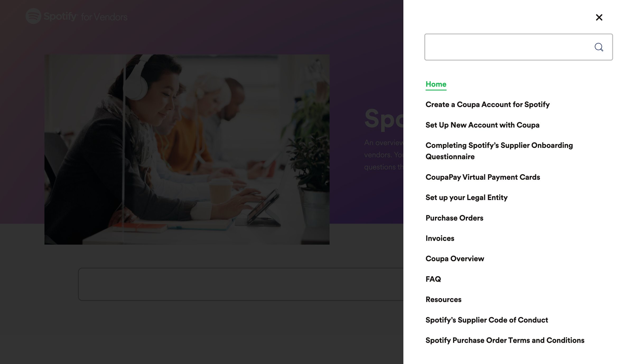Open the Home menu link
The width and height of the screenshot is (634, 364).
point(436,84)
